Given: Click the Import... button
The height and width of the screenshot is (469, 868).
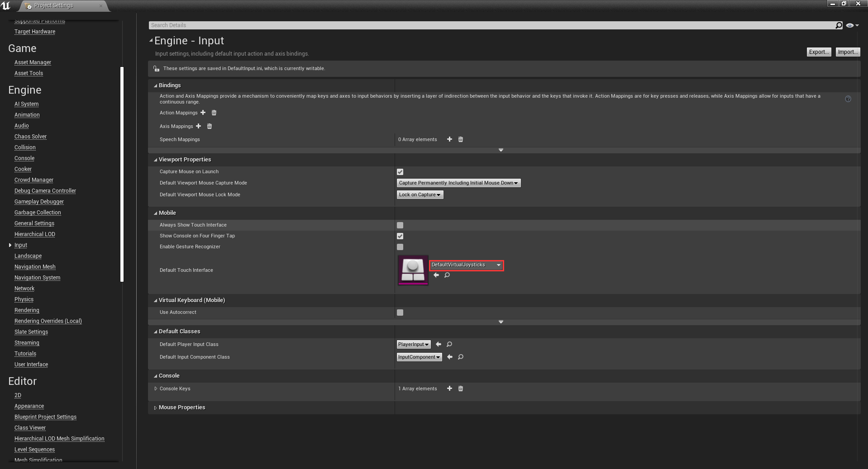Looking at the screenshot, I should [x=847, y=52].
